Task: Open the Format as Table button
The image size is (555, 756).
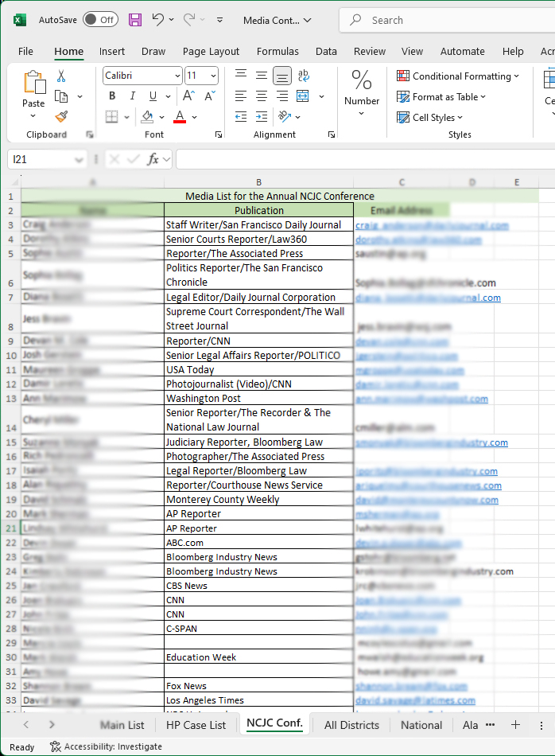Action: coord(441,97)
